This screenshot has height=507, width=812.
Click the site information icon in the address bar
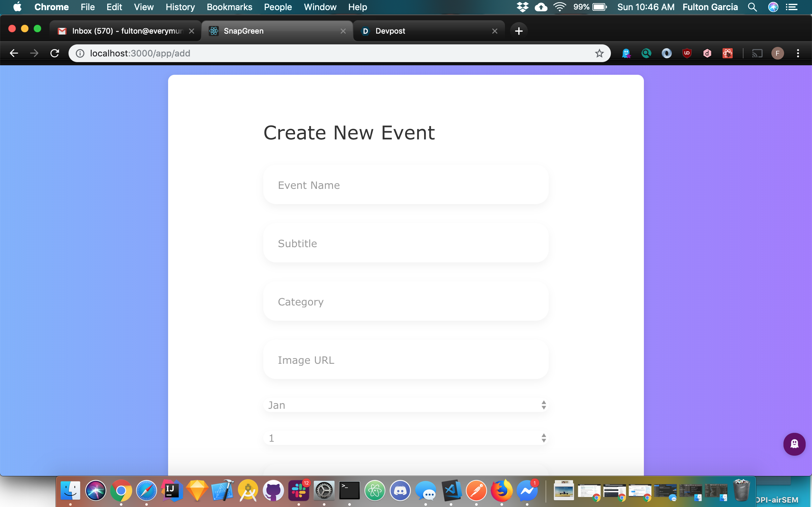point(80,53)
